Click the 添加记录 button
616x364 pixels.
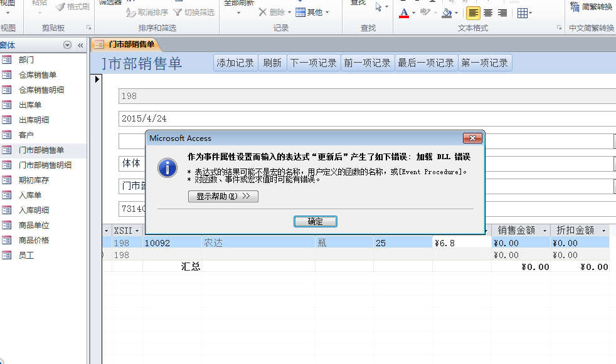[235, 63]
